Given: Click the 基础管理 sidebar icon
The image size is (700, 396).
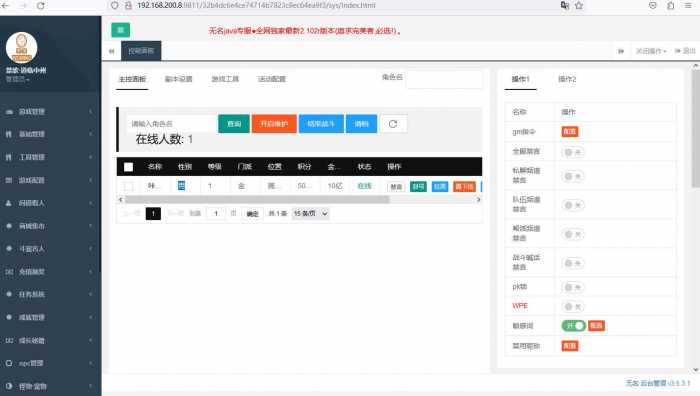Looking at the screenshot, I should tap(9, 134).
